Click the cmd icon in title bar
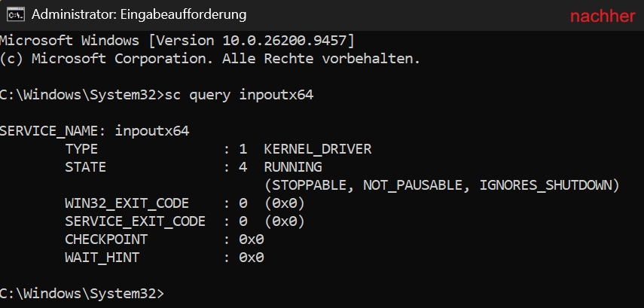Image resolution: width=644 pixels, height=308 pixels. pos(16,15)
